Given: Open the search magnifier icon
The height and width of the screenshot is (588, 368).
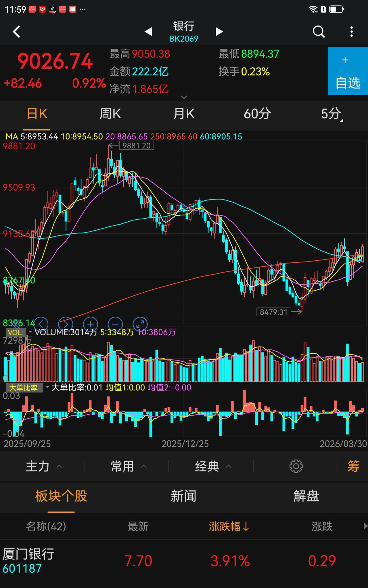Looking at the screenshot, I should pyautogui.click(x=319, y=32).
